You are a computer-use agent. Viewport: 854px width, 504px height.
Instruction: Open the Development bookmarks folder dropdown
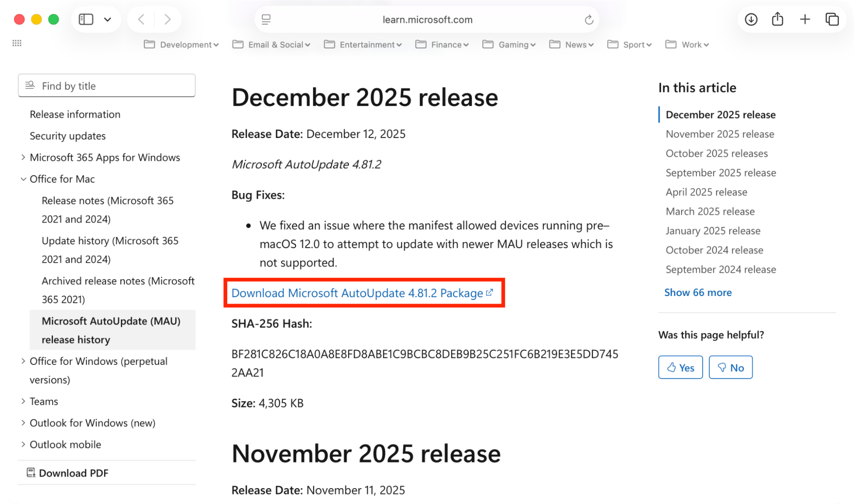[181, 44]
